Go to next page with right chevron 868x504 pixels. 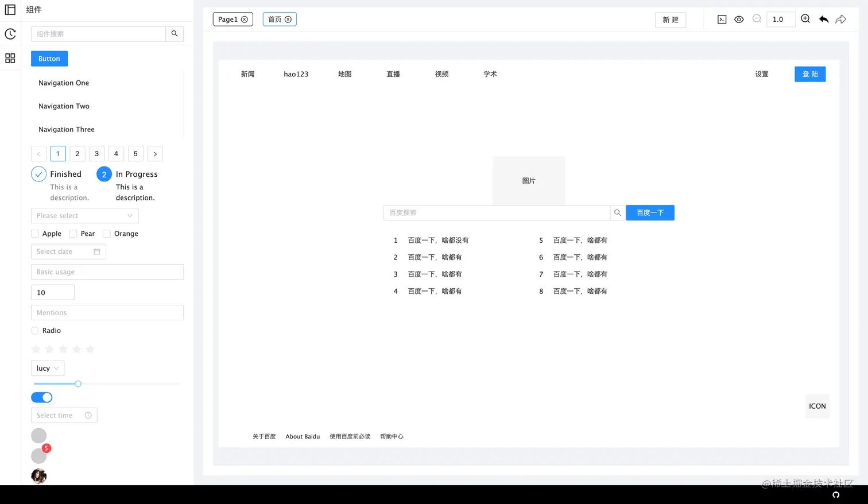pyautogui.click(x=155, y=154)
